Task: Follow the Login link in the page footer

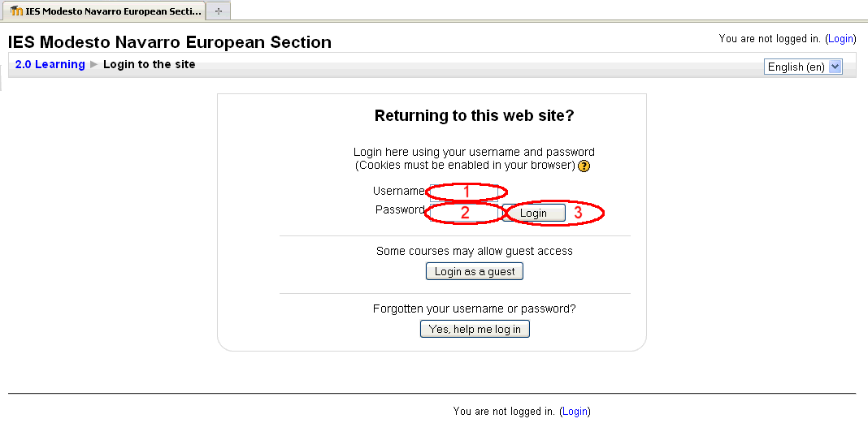Action: tap(575, 412)
